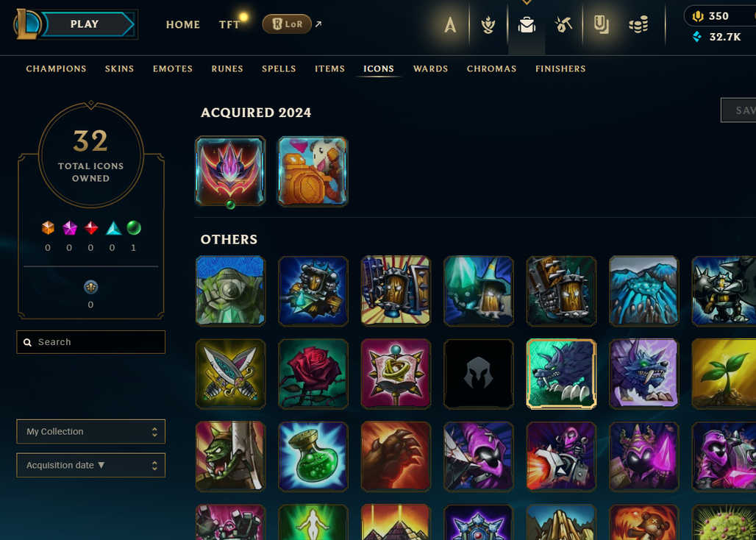Filter by green gem rarity

tap(134, 227)
